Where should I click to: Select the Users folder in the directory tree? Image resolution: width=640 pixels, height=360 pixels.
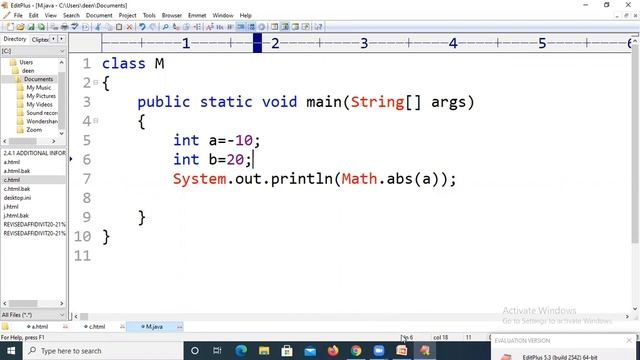[x=26, y=62]
